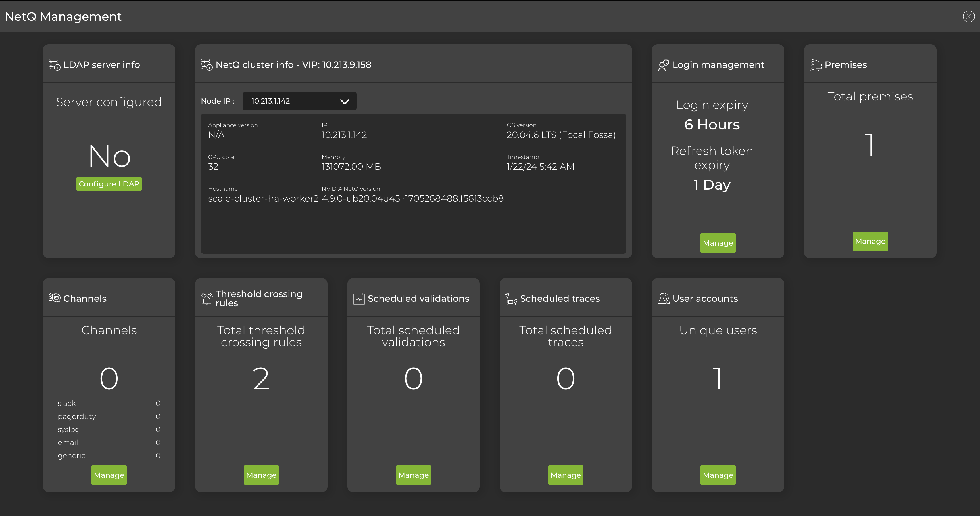This screenshot has width=980, height=516.
Task: Click the Login management stopwatch icon
Action: pyautogui.click(x=664, y=64)
